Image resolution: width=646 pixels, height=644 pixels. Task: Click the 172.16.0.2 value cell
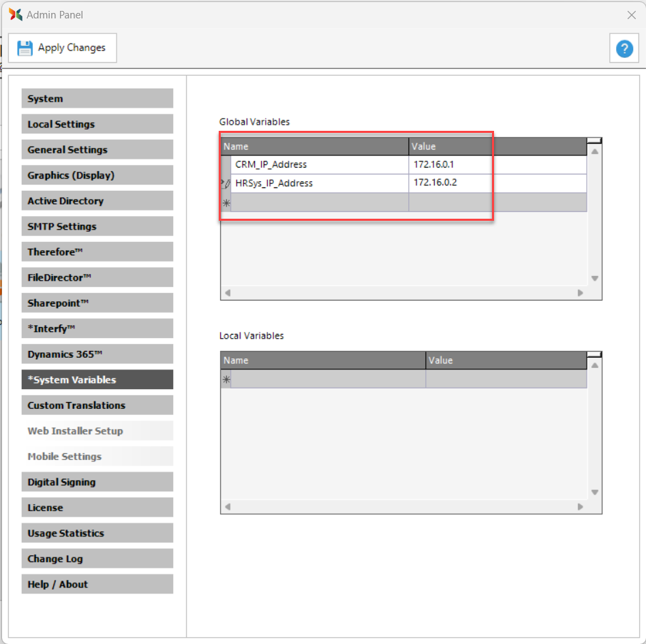click(497, 183)
